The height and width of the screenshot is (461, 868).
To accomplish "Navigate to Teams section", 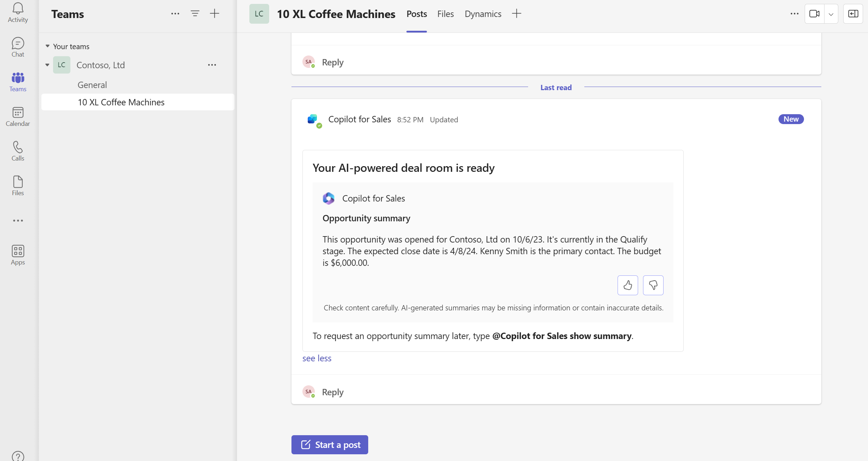I will [x=18, y=82].
